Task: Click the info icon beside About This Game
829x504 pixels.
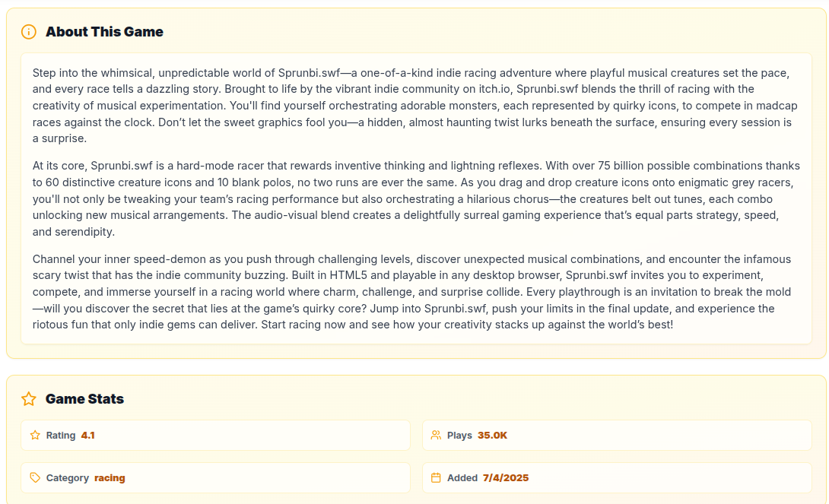Action: [x=29, y=32]
